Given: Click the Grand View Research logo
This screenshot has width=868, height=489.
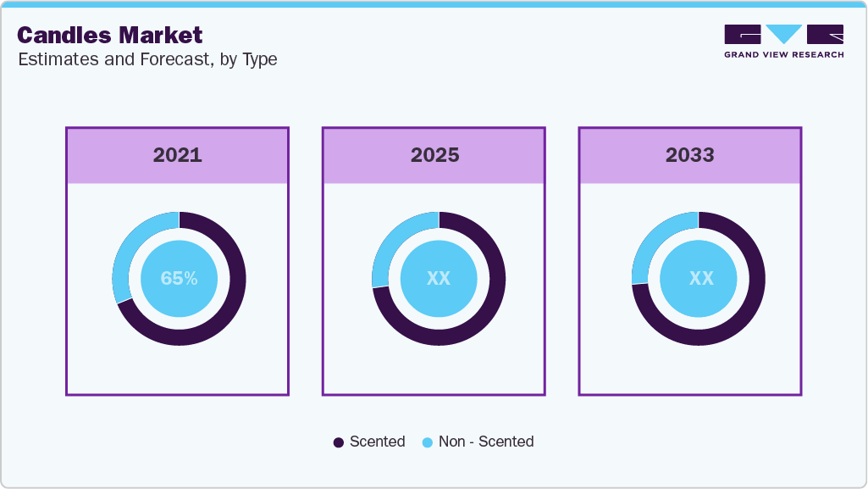Looking at the screenshot, I should tap(783, 35).
